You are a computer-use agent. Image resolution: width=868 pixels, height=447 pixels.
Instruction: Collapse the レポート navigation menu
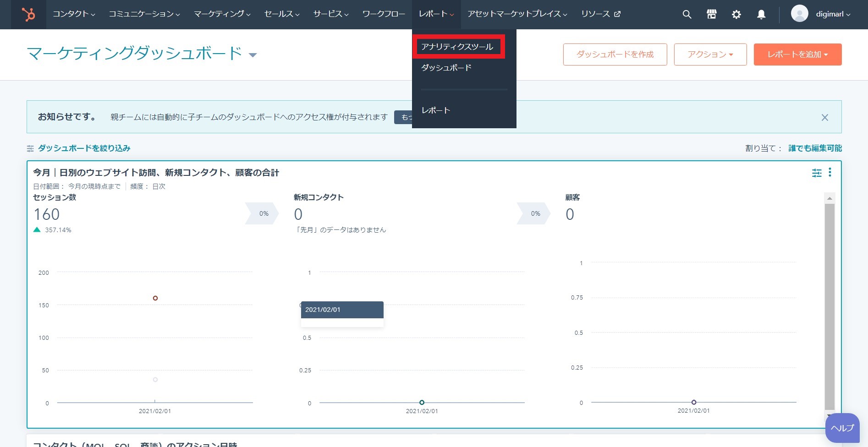click(436, 14)
